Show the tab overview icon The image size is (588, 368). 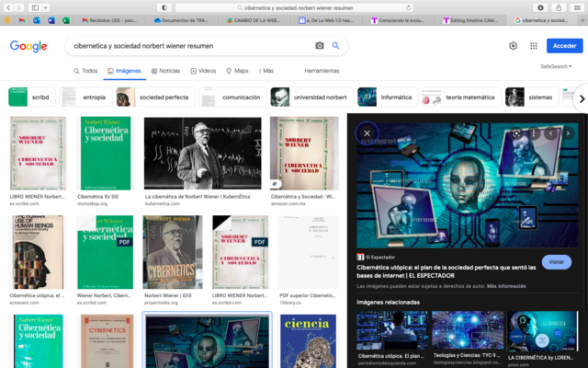[577, 7]
